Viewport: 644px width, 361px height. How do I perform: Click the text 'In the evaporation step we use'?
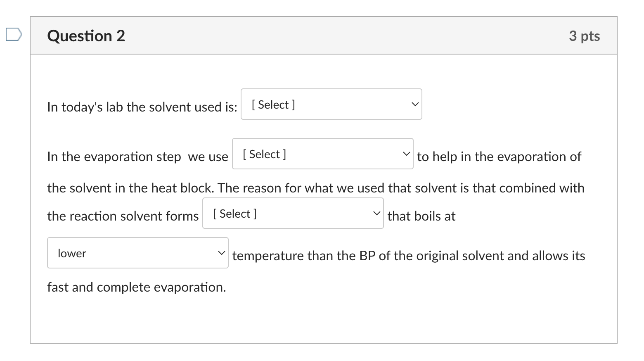pyautogui.click(x=137, y=157)
